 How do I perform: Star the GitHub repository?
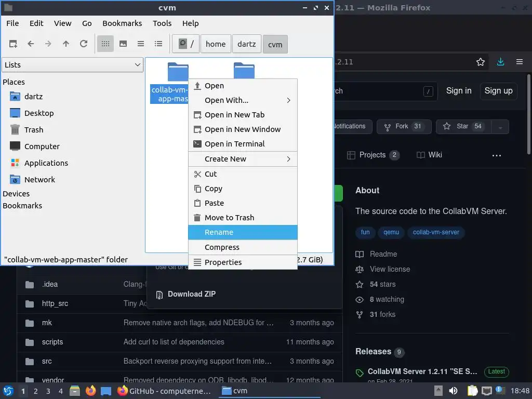pos(464,127)
